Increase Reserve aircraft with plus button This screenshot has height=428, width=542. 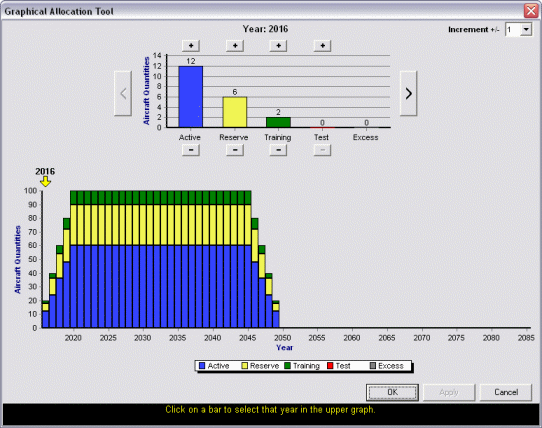pyautogui.click(x=235, y=46)
